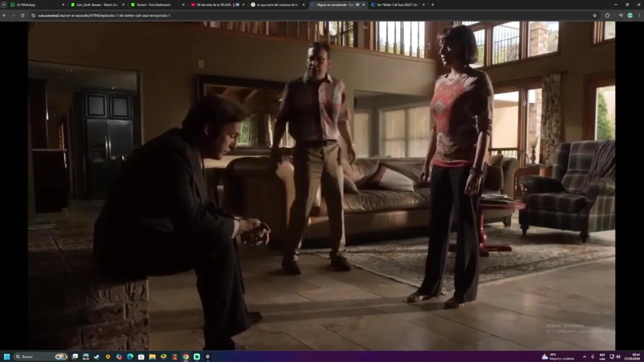Change the ESP LAA input language
The image size is (644, 362).
pos(602,356)
